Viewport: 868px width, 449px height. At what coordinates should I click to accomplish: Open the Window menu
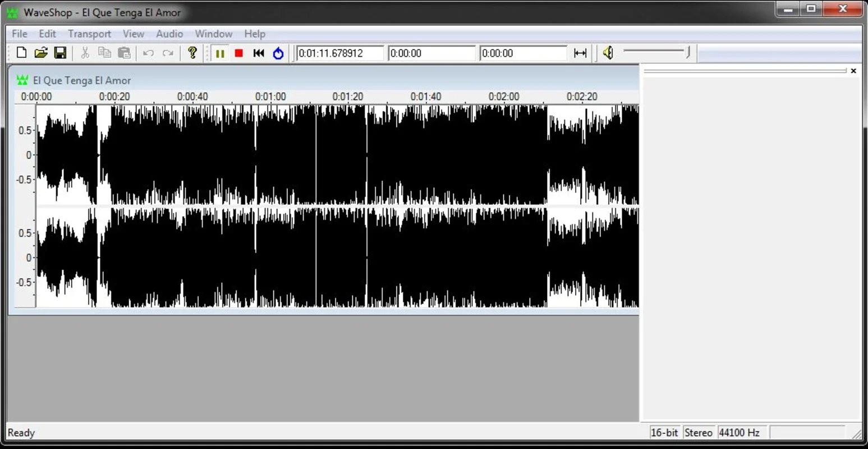pos(214,34)
